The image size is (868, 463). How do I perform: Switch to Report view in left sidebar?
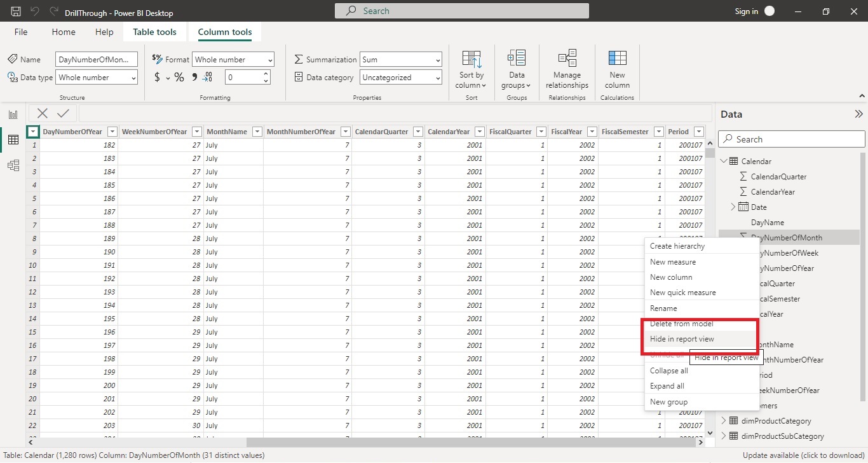pos(13,114)
